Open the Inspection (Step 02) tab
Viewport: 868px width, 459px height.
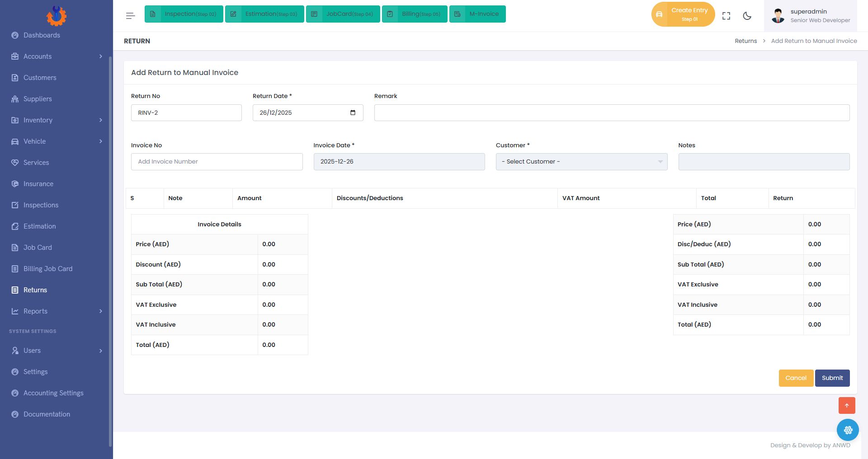coord(184,14)
